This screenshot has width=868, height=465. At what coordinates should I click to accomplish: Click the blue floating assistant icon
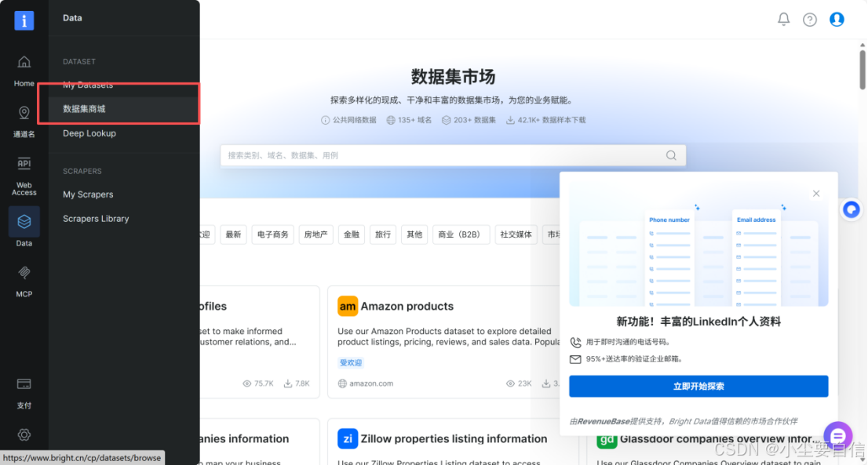point(852,209)
